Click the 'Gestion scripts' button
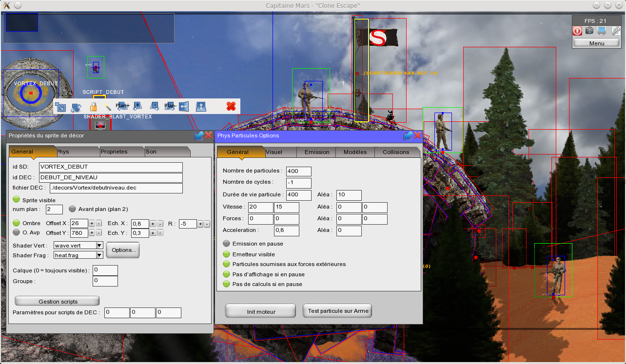 pyautogui.click(x=57, y=301)
